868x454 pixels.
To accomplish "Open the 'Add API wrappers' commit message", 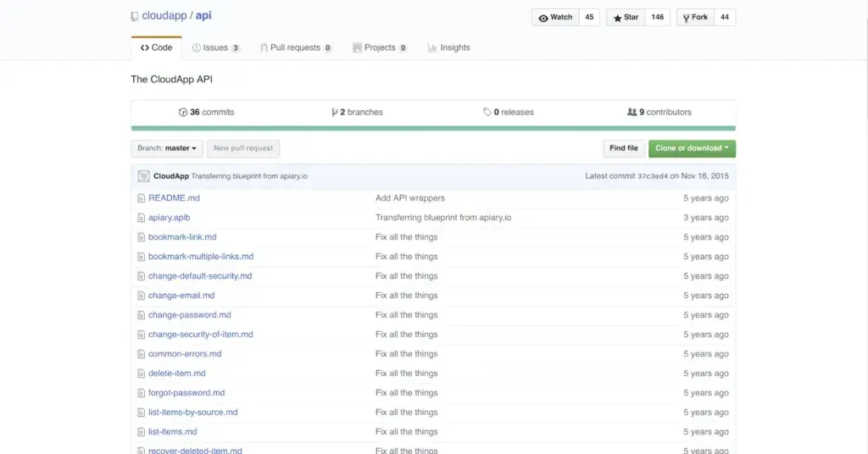I will tap(410, 198).
